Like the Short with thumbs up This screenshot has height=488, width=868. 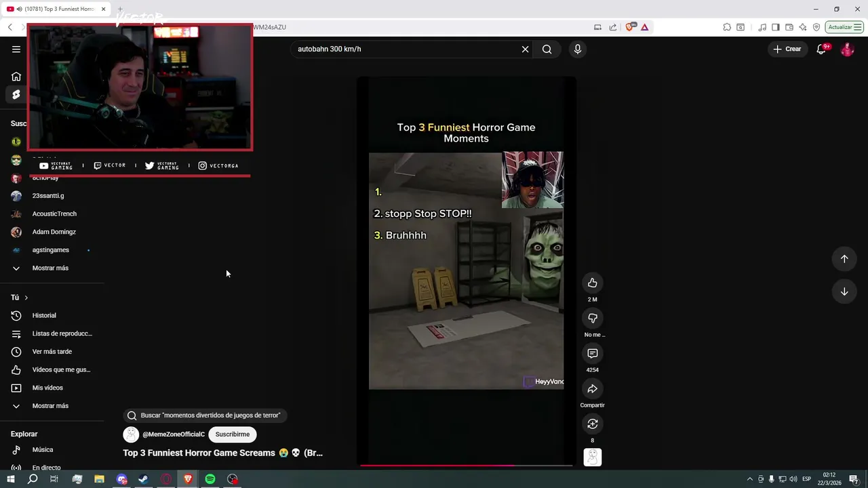(592, 283)
